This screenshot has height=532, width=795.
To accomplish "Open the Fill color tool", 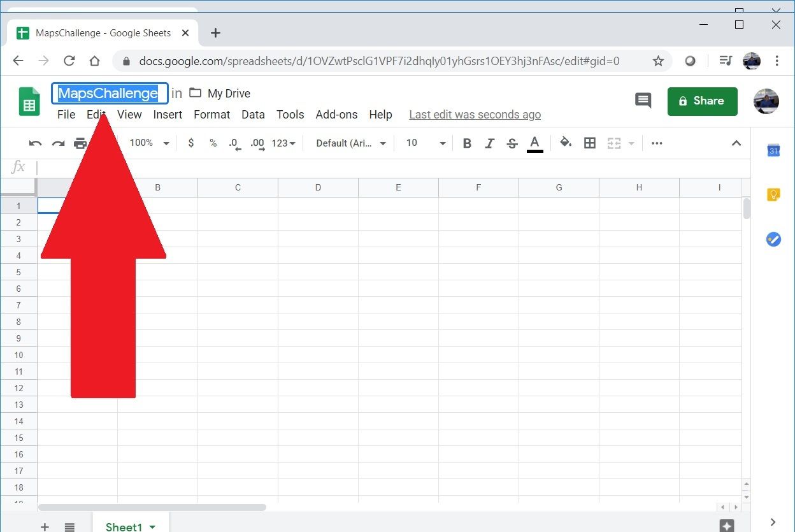I will 565,143.
